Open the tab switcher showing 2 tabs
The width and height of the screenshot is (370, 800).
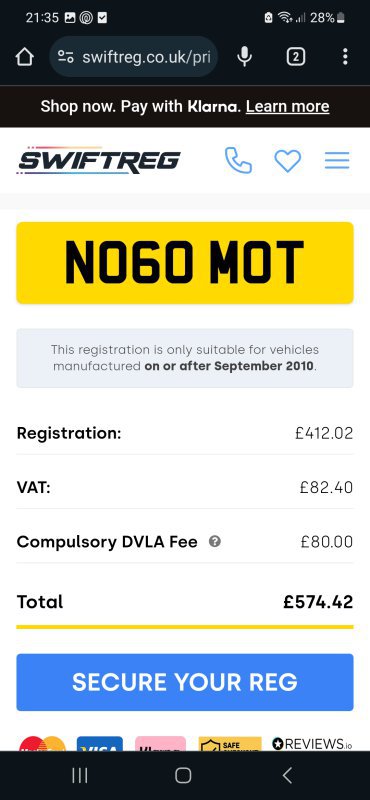click(x=296, y=57)
